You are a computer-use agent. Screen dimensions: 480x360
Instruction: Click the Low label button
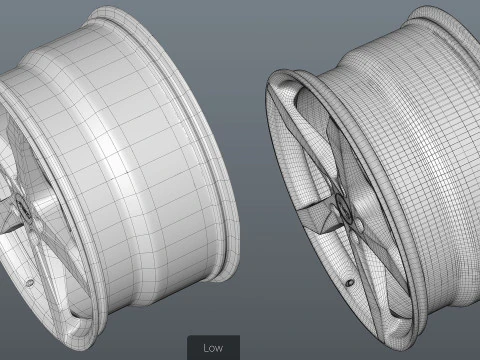213,348
